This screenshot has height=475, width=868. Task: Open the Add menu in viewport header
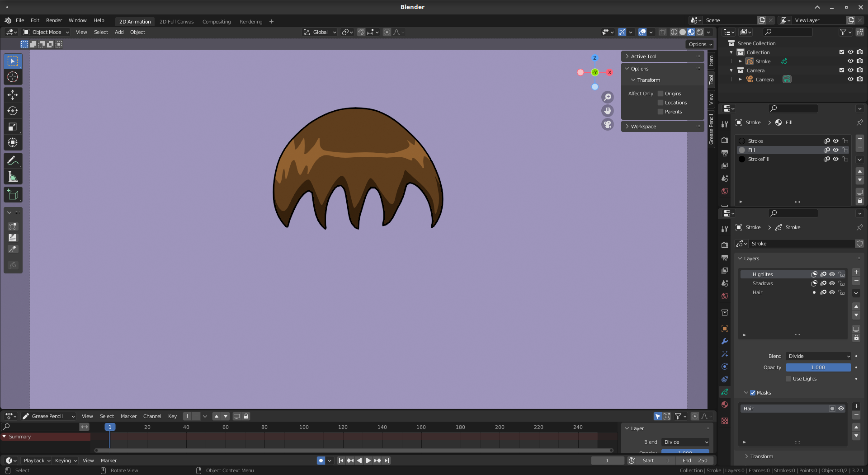119,32
